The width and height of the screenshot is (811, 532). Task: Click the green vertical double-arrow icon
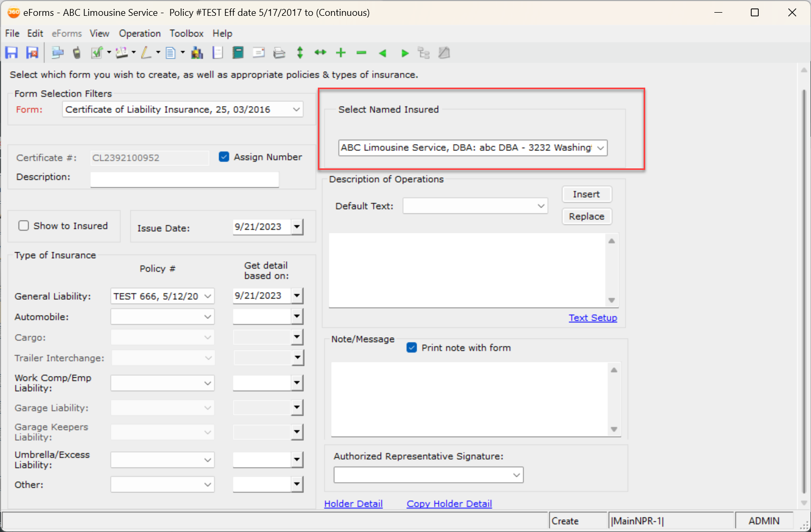pos(300,53)
